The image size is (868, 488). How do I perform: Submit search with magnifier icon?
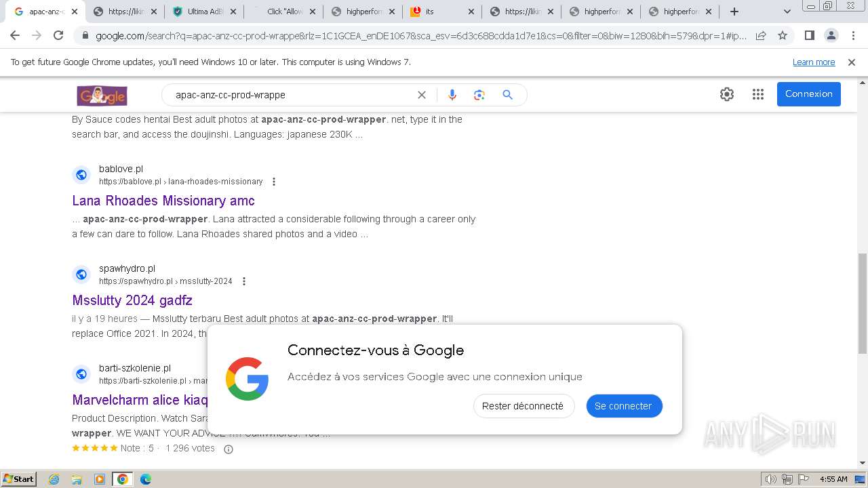coord(507,95)
